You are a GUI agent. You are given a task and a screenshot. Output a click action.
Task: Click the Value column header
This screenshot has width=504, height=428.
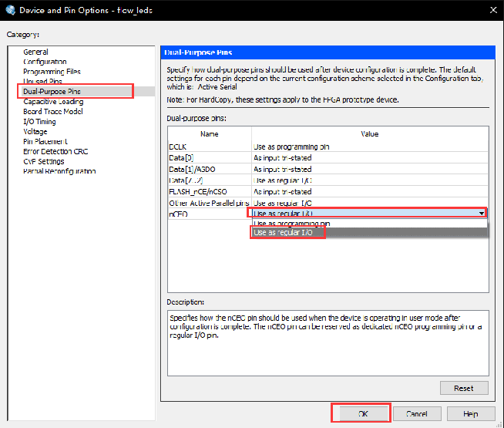pos(370,134)
